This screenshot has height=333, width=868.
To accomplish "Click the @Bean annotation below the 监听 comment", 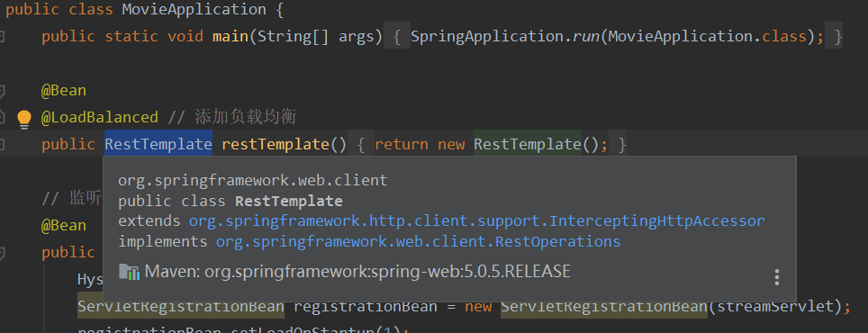I will click(64, 226).
